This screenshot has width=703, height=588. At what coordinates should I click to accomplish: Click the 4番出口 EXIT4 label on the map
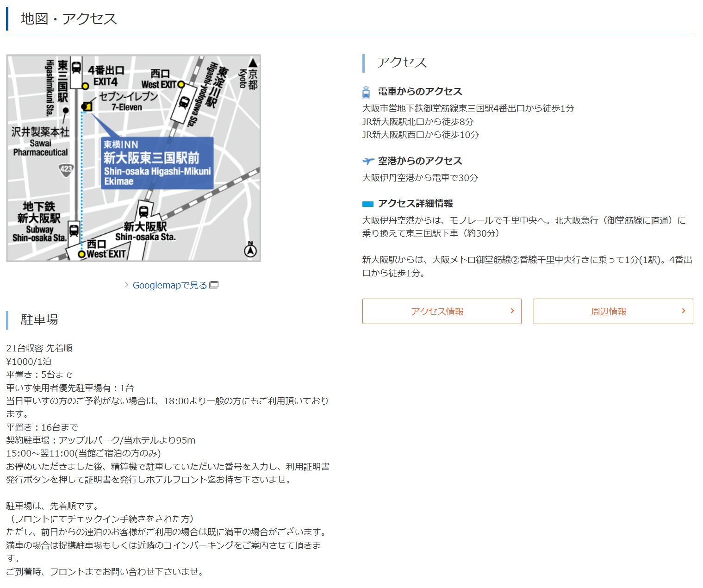tap(106, 76)
